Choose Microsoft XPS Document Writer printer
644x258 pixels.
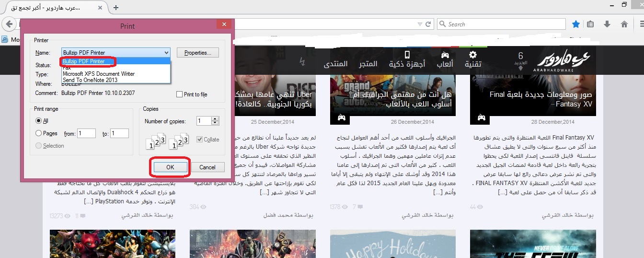pos(116,74)
